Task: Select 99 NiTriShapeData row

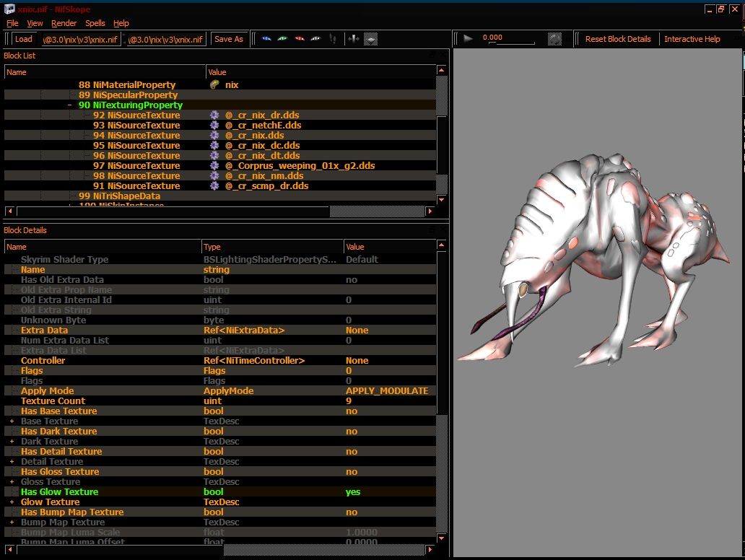Action: tap(220, 196)
